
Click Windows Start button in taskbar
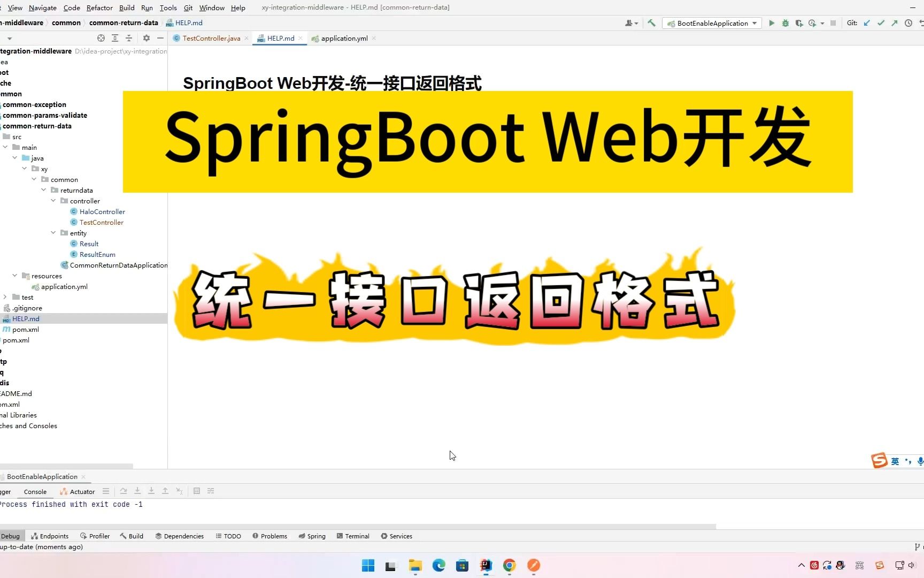click(x=368, y=566)
